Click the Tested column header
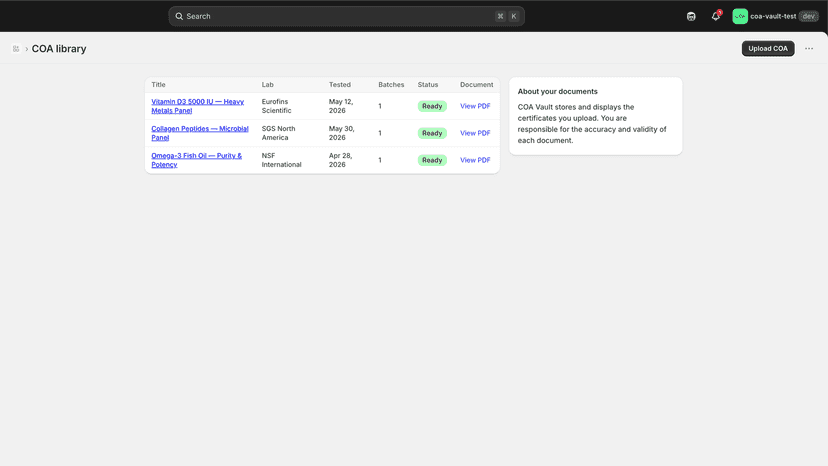The image size is (828, 466). click(340, 85)
